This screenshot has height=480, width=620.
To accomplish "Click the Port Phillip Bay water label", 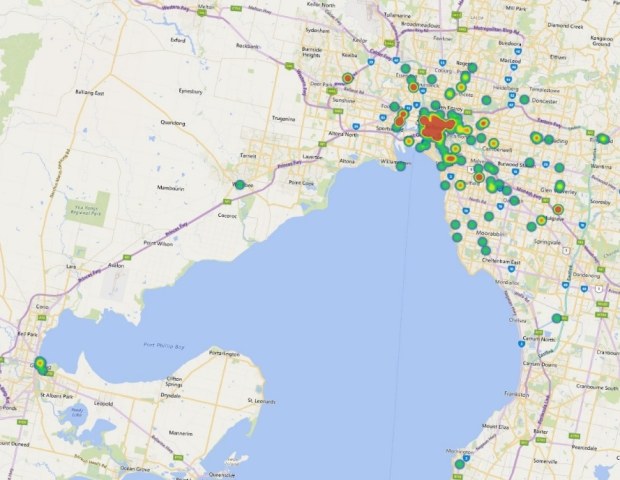I will click(x=164, y=346).
